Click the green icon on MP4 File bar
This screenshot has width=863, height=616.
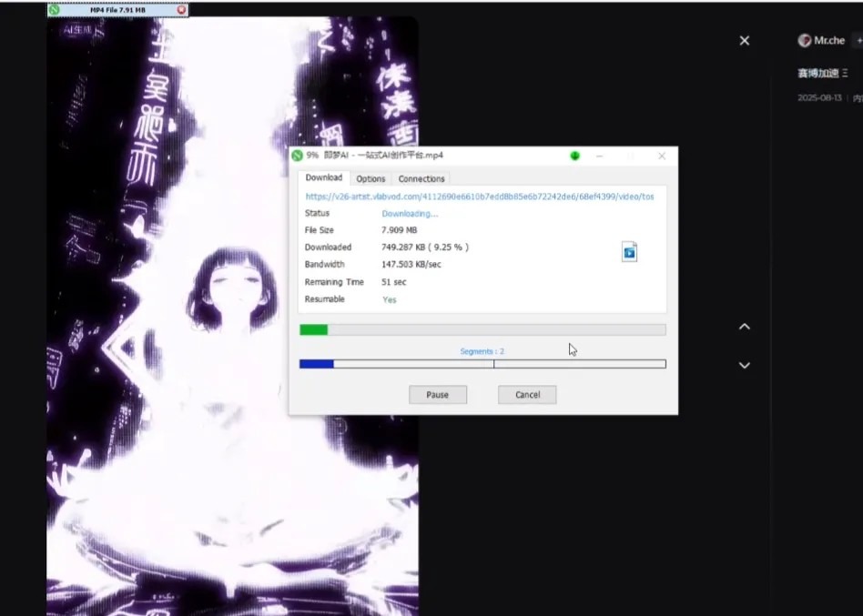(x=55, y=10)
